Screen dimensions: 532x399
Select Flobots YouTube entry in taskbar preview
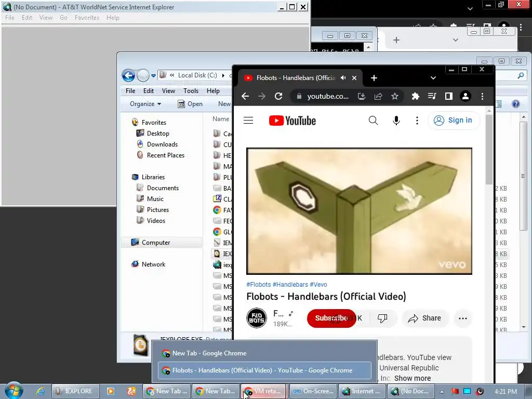click(264, 370)
